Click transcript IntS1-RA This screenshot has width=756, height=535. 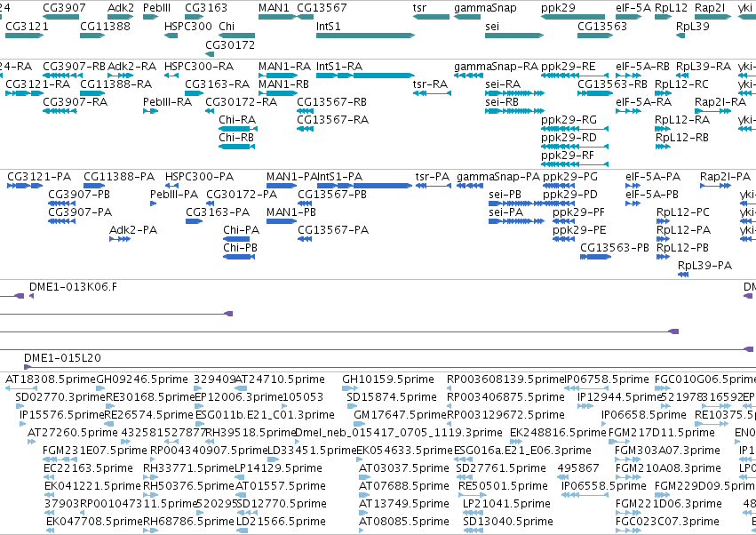[339, 66]
